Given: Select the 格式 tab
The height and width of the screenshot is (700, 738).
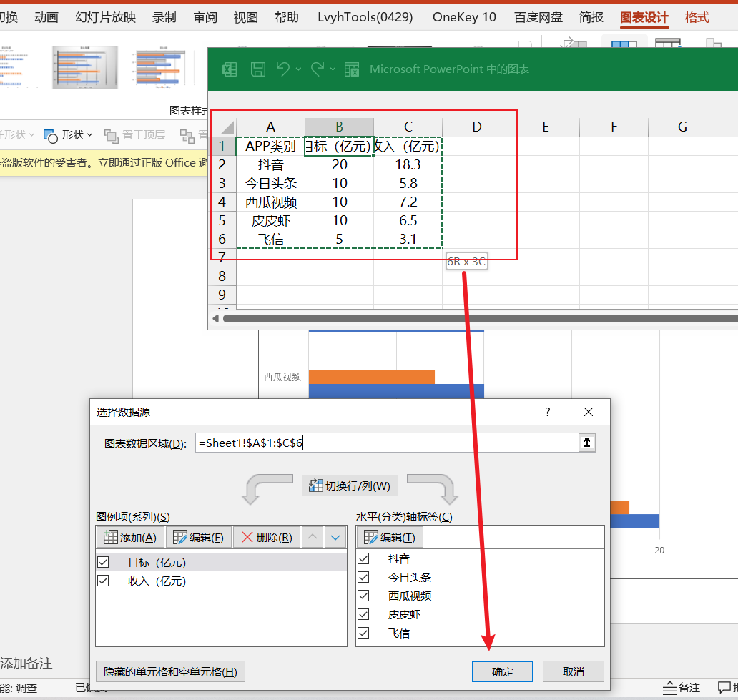Looking at the screenshot, I should pos(697,17).
